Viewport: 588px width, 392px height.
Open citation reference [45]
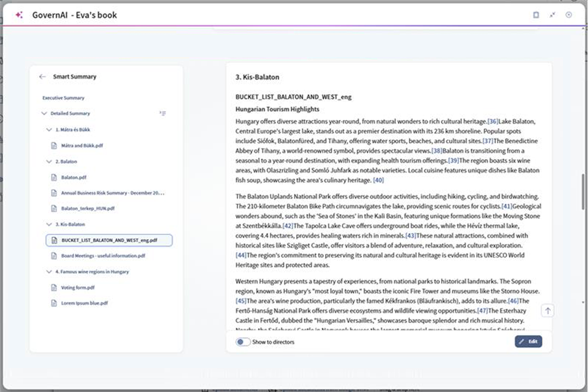coord(241,301)
